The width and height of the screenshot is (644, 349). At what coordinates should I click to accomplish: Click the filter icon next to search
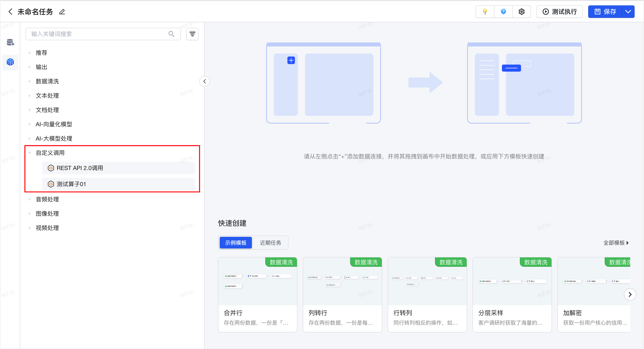coord(192,34)
